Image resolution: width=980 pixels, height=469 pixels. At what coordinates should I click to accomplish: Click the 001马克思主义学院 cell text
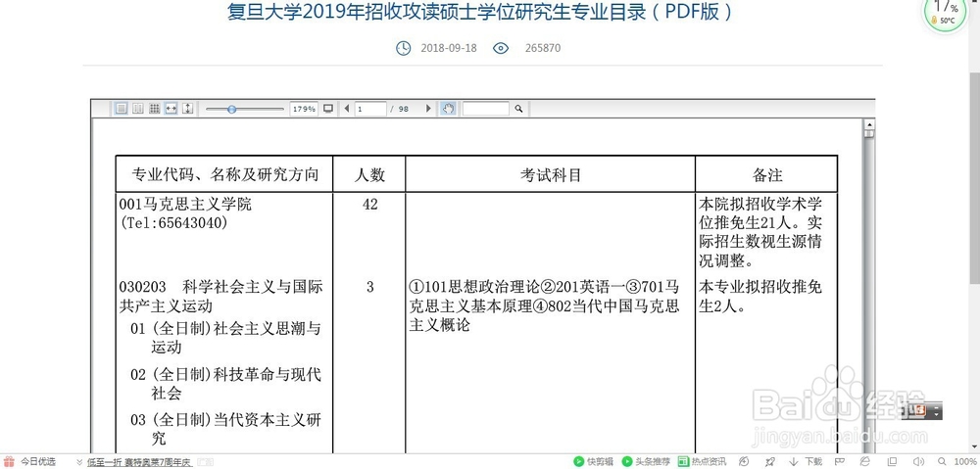(x=185, y=205)
